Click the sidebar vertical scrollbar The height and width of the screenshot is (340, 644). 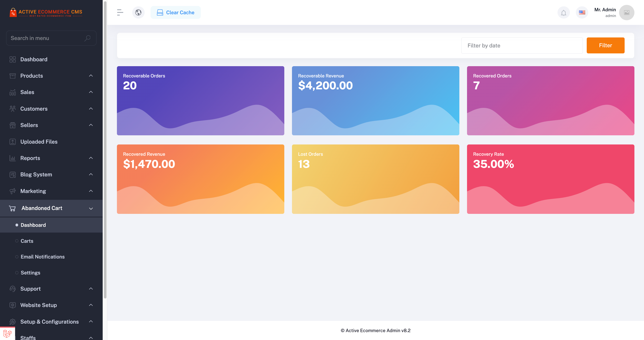pos(105,150)
